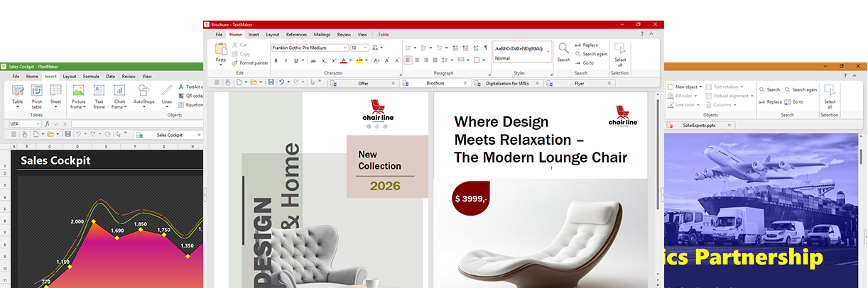Screen dimensions: 868x288
Task: Click Save icon in TextMaker quick toolbar
Action: tap(271, 82)
